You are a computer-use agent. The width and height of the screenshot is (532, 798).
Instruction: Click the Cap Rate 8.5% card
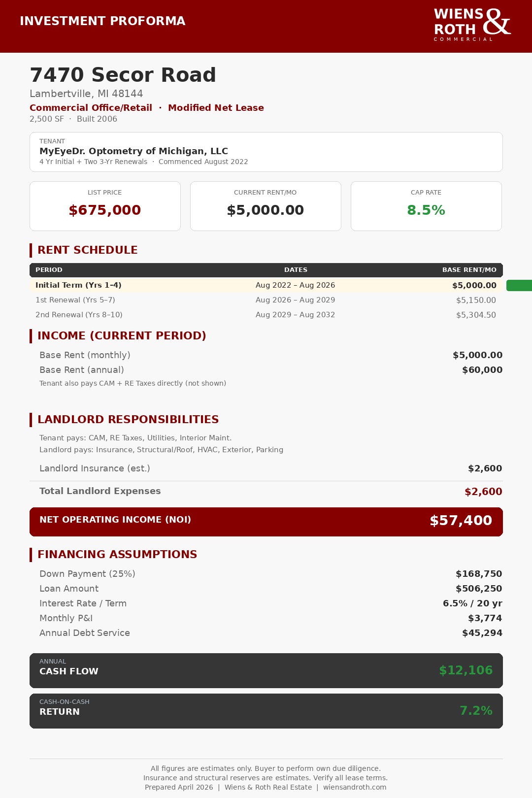426,206
